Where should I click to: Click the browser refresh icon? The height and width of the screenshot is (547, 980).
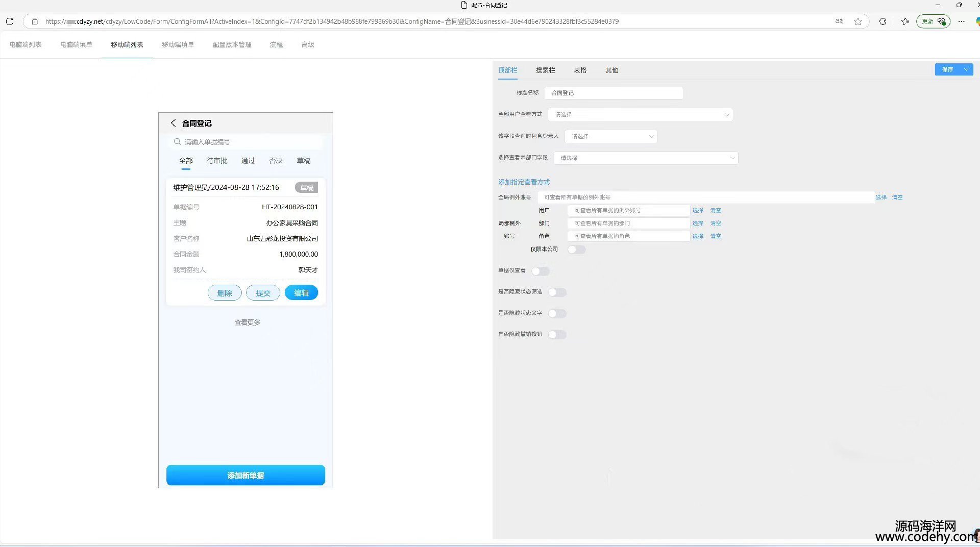(9, 21)
